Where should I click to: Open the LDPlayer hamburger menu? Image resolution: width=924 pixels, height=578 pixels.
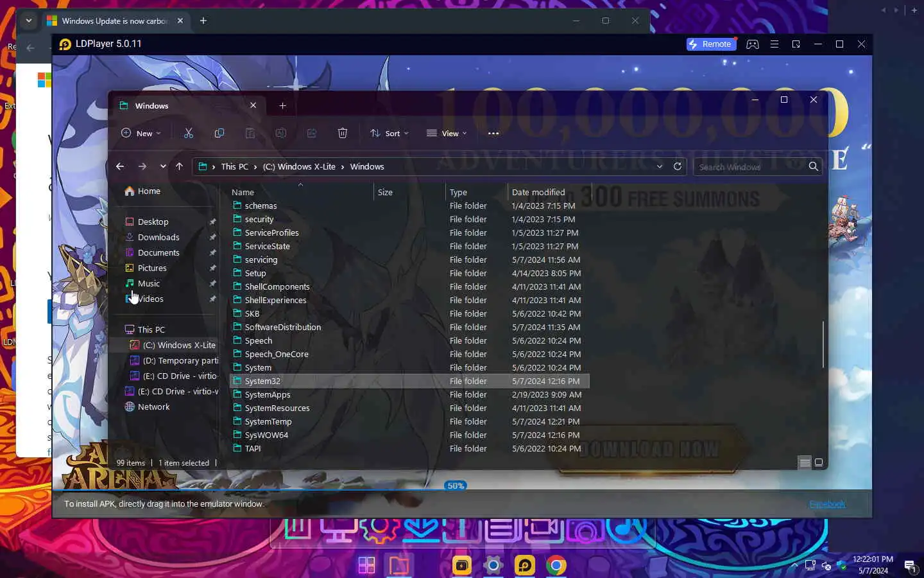tap(774, 44)
